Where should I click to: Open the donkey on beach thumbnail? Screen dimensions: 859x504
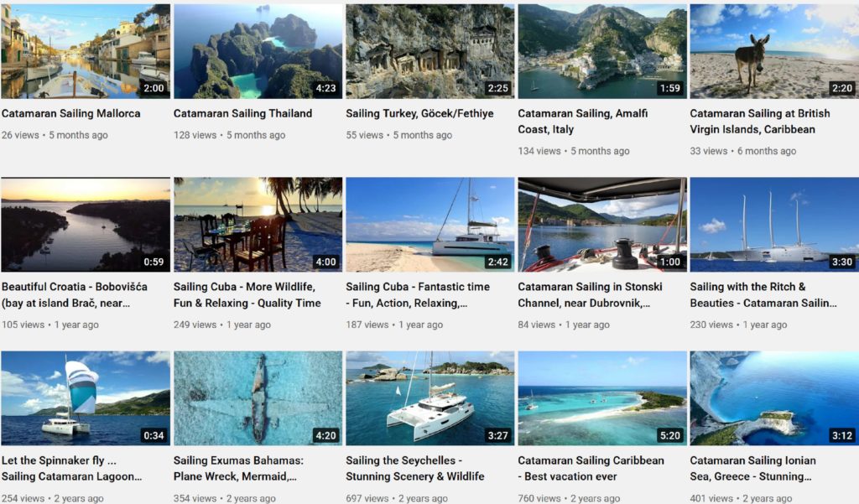pyautogui.click(x=774, y=51)
